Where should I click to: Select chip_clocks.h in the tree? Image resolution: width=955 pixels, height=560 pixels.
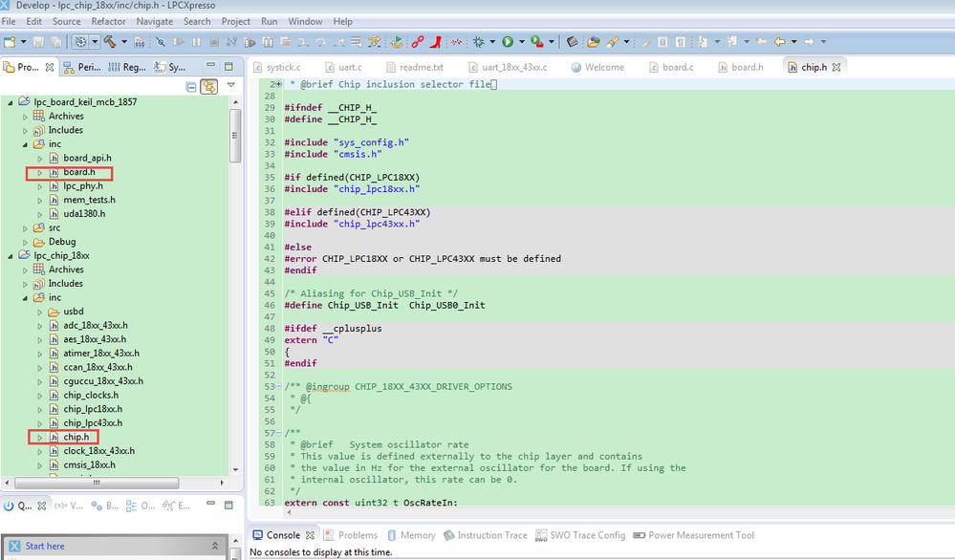[x=91, y=395]
